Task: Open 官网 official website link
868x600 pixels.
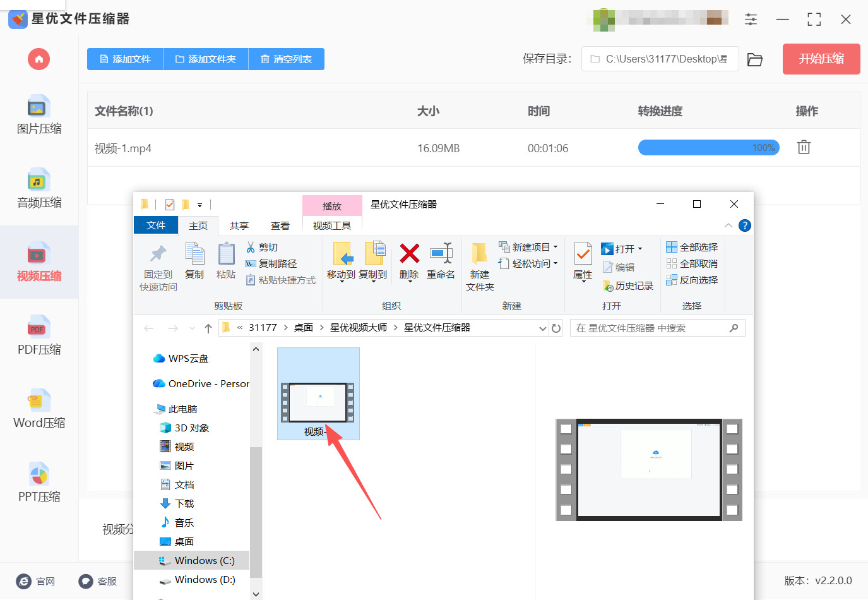Action: 36,581
